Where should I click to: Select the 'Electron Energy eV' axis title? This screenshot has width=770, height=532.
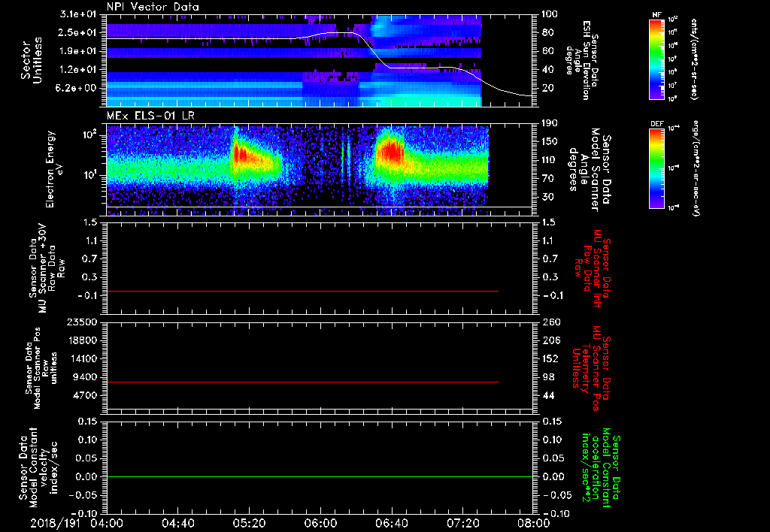point(55,169)
